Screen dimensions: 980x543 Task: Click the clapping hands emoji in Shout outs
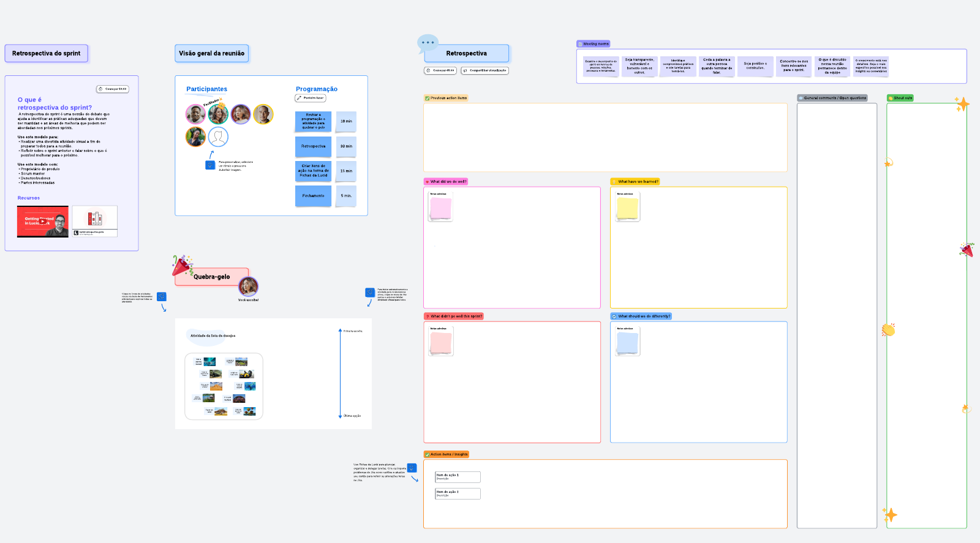888,330
